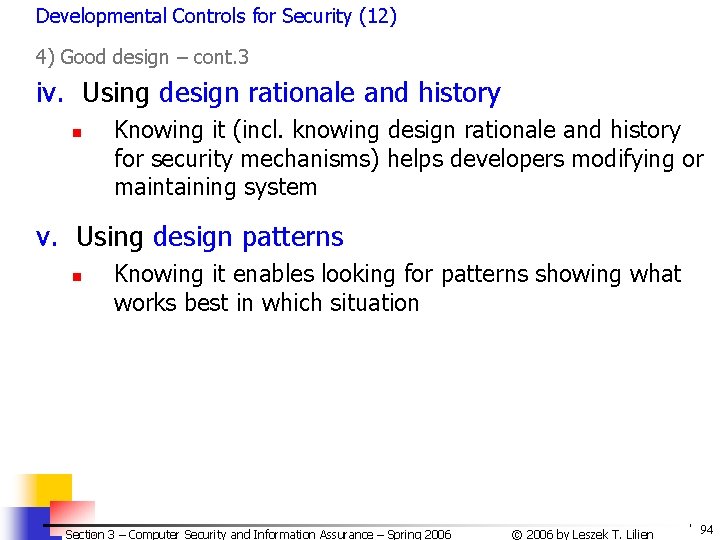Click the text 'works best in which situation'

pos(266,303)
